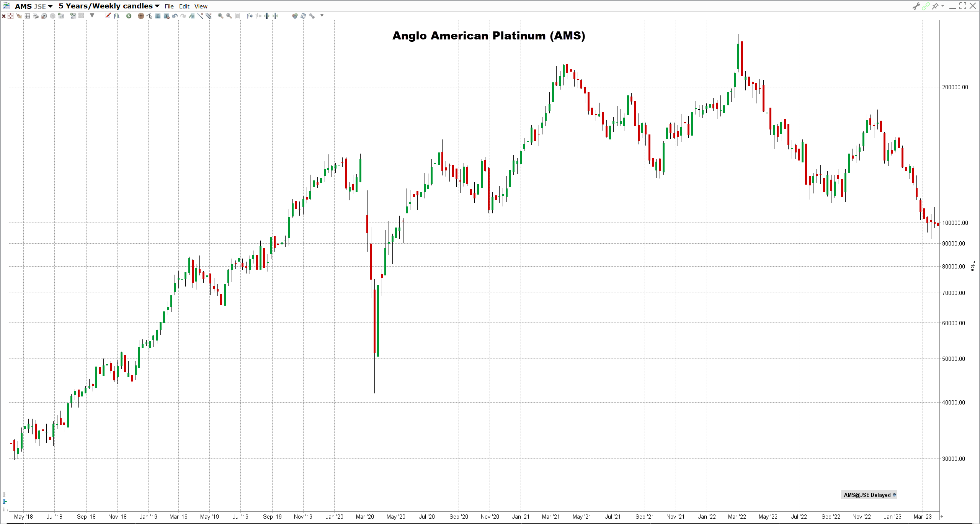The height and width of the screenshot is (524, 980).
Task: Click the greyed-out circle icon
Action: 52,16
